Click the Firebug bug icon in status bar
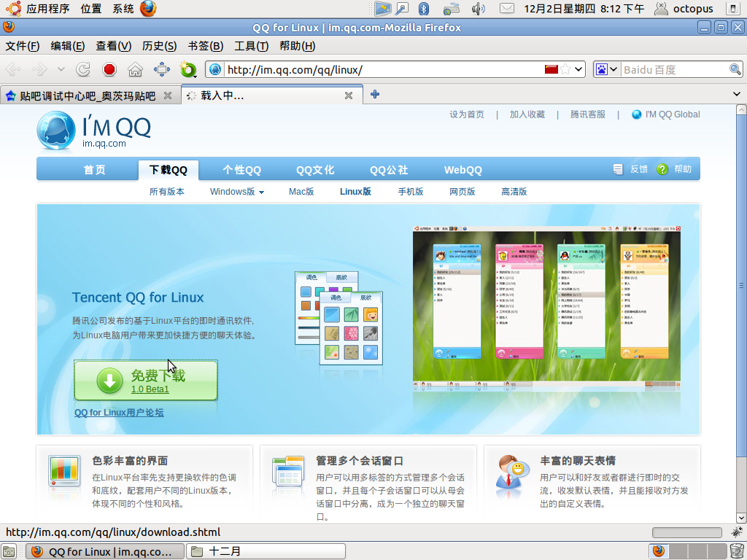The width and height of the screenshot is (747, 560). (x=737, y=532)
